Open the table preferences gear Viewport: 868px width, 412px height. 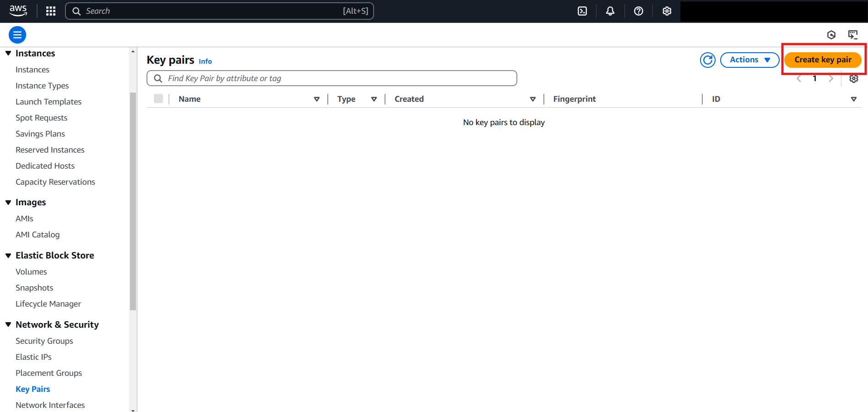[x=854, y=78]
